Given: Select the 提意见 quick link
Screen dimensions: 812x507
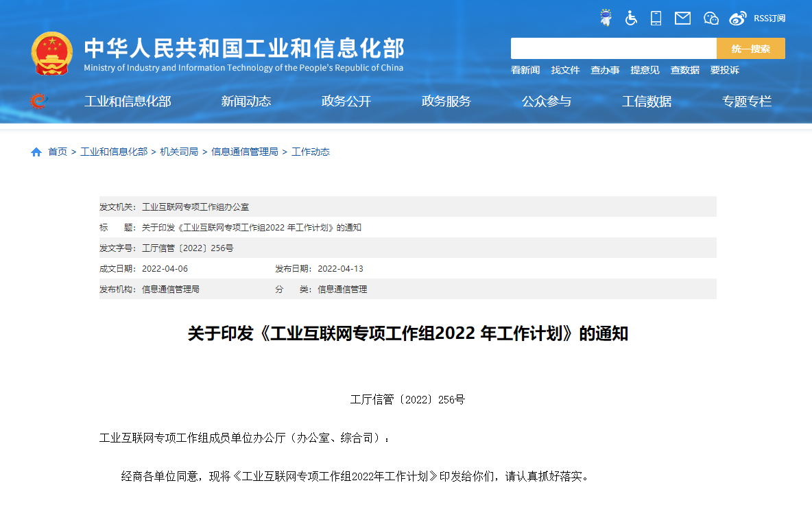Looking at the screenshot, I should pos(645,70).
